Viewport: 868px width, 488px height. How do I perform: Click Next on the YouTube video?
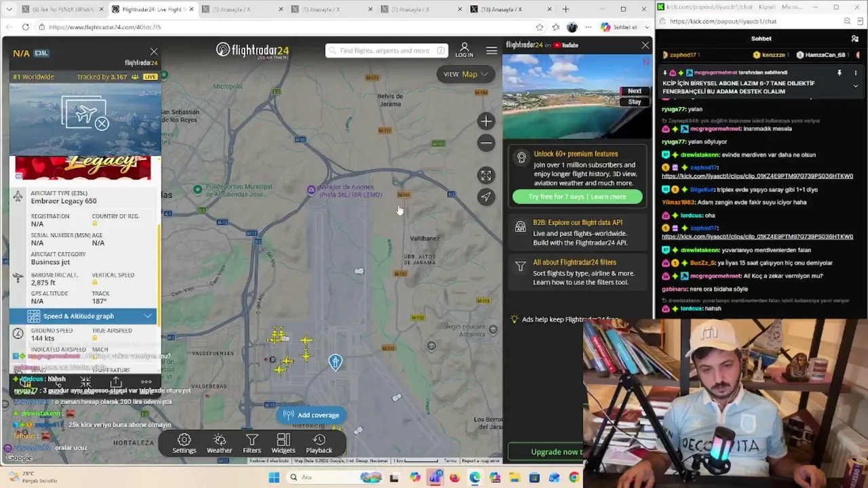click(x=634, y=91)
